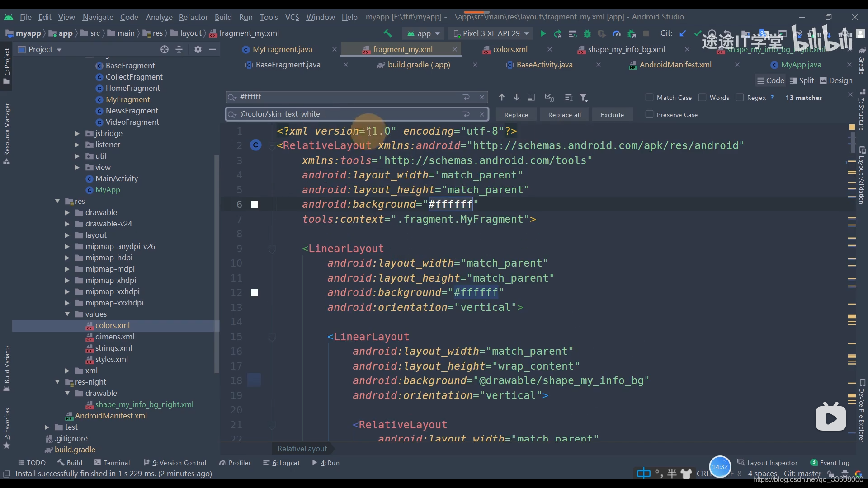
Task: Switch to colors.xml editor tab
Action: click(510, 49)
